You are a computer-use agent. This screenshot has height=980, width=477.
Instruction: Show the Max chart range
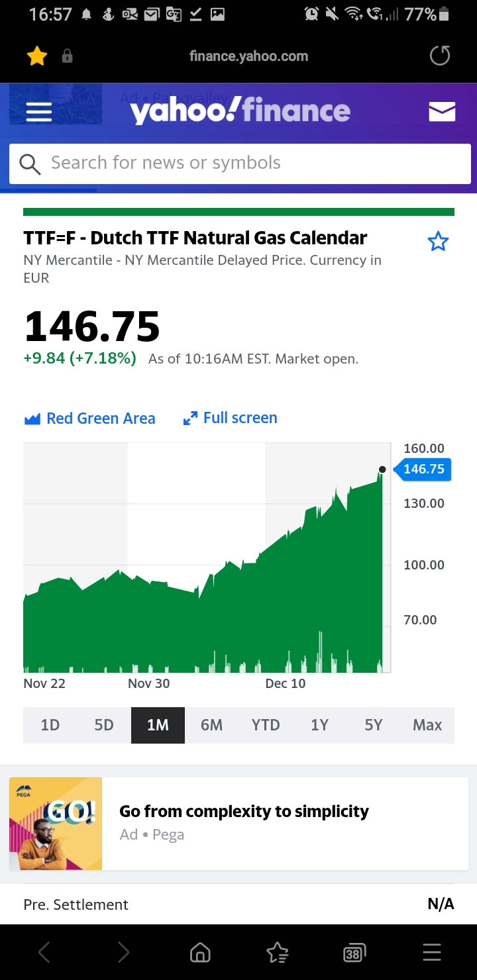(427, 725)
